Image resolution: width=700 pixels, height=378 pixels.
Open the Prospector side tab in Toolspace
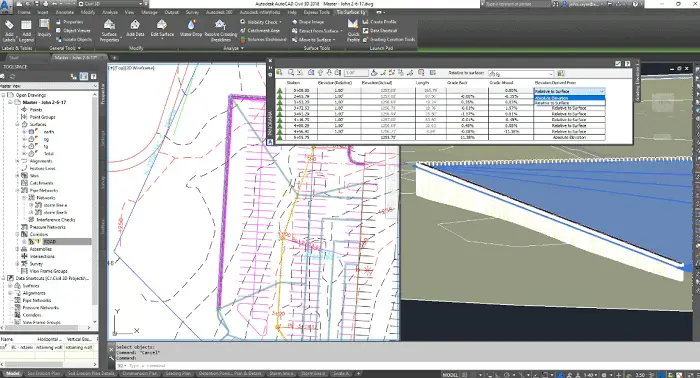click(102, 94)
